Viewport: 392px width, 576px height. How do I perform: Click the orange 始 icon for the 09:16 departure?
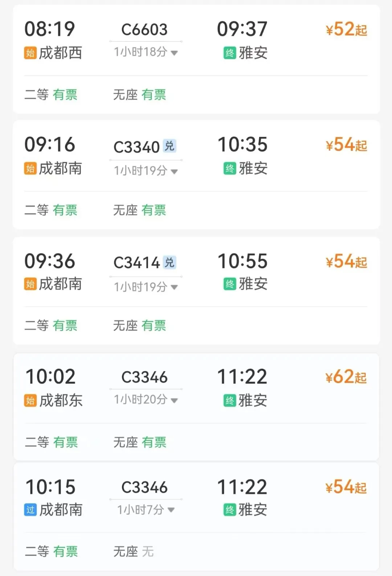pos(30,168)
